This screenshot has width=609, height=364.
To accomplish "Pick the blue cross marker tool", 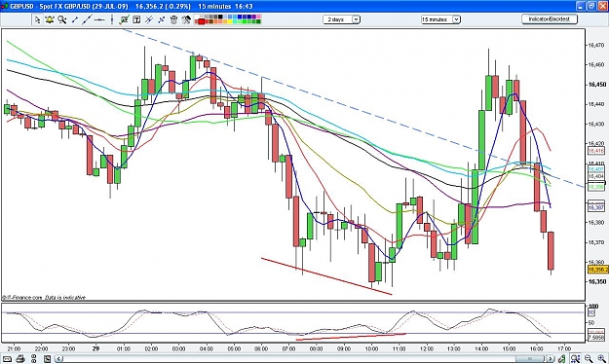I will [161, 19].
